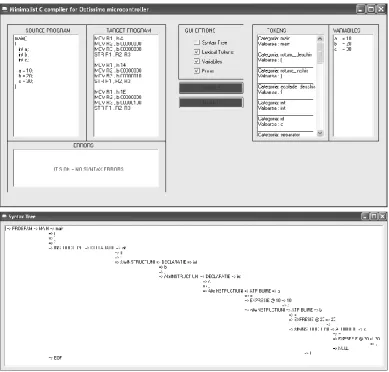The height and width of the screenshot is (372, 389).
Task: Click the first dark button under GUI Options
Action: pos(211,88)
